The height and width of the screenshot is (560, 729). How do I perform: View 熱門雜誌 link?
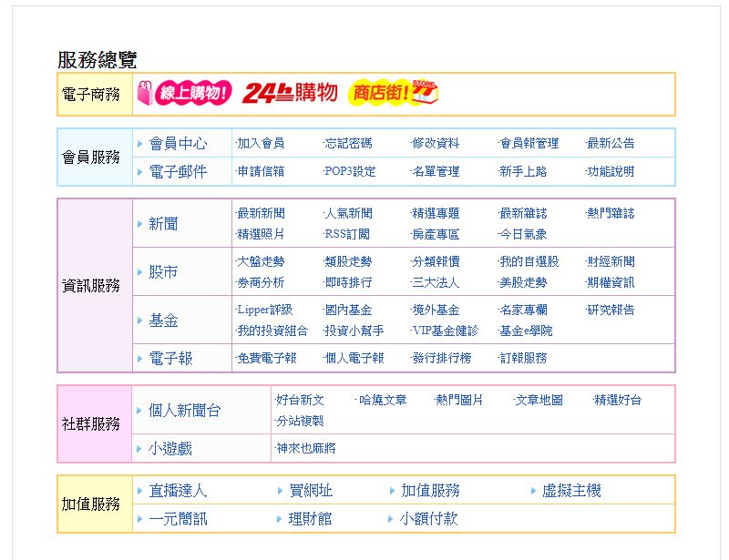611,213
